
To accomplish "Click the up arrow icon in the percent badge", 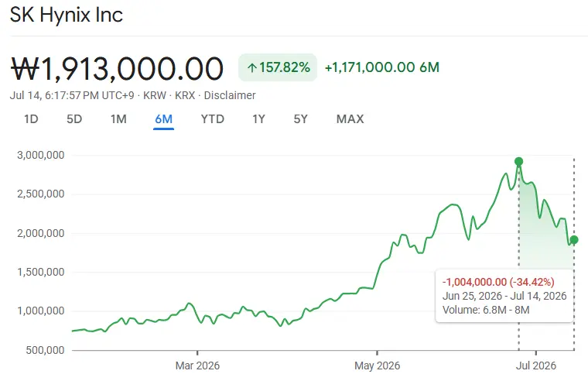I will point(251,68).
